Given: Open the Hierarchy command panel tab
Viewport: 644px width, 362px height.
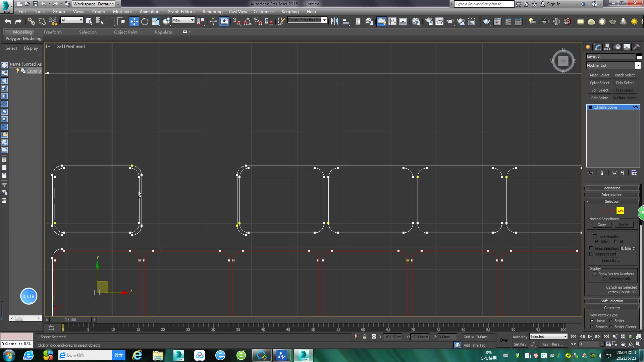Looking at the screenshot, I should coord(607,47).
